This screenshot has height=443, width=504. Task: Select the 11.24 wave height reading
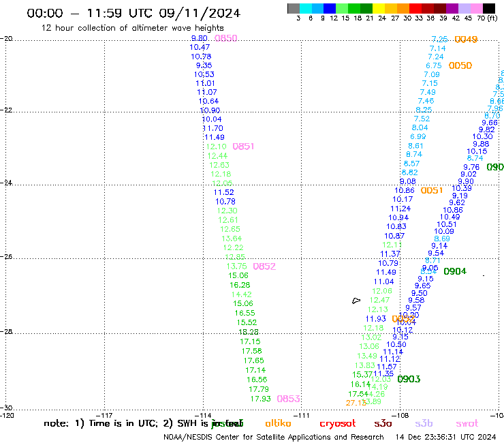(x=400, y=209)
